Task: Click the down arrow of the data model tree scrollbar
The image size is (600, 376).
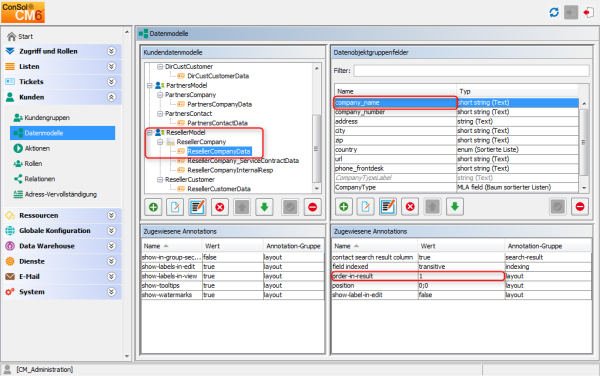Action: pyautogui.click(x=317, y=188)
